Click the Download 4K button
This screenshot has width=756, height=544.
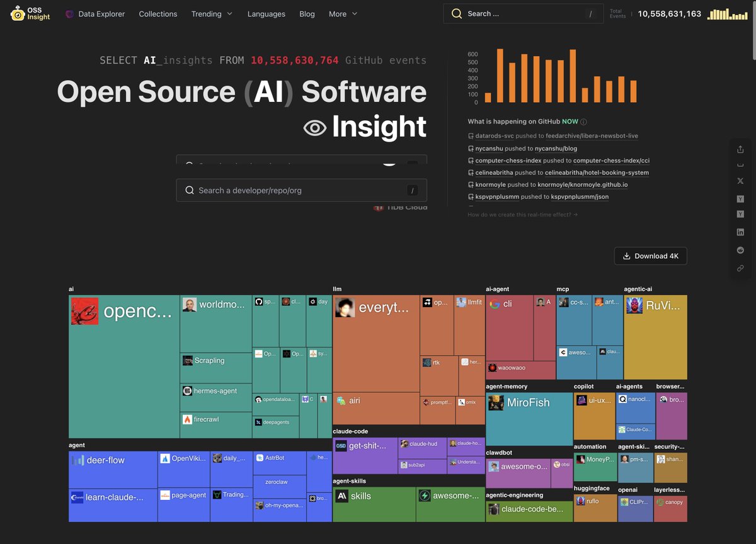click(x=651, y=256)
